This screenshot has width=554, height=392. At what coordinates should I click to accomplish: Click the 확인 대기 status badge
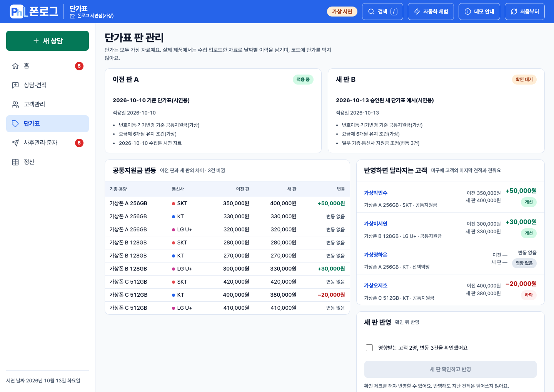tap(524, 80)
